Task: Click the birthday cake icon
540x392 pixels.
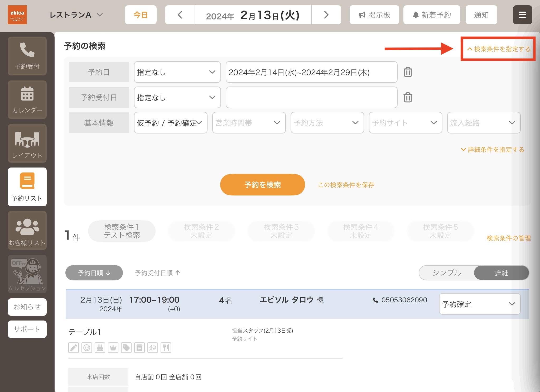Action: tap(100, 348)
